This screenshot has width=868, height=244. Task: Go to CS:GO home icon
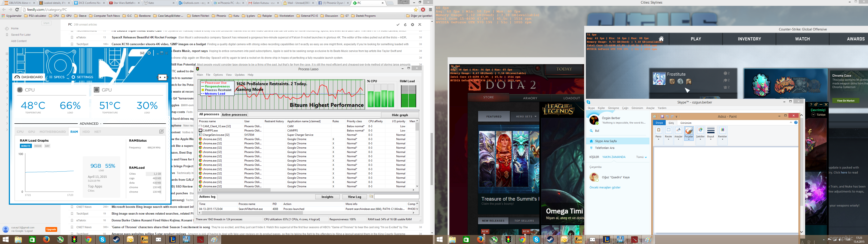point(661,39)
